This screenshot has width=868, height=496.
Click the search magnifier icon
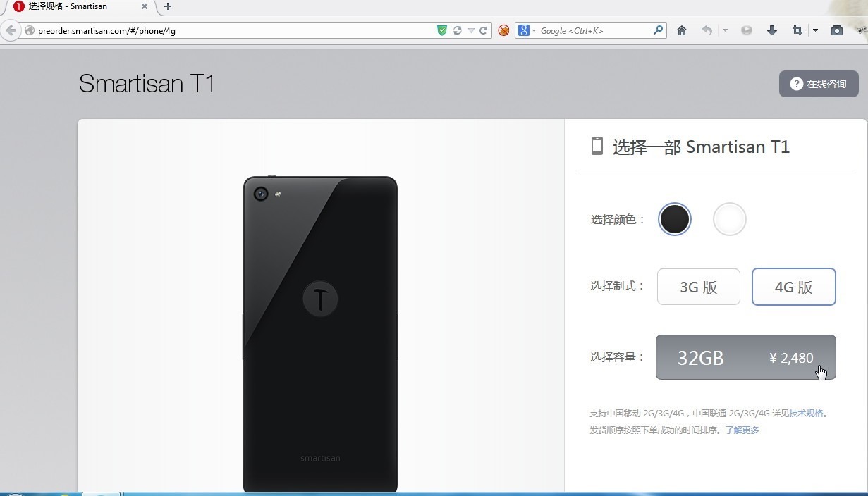pos(659,30)
